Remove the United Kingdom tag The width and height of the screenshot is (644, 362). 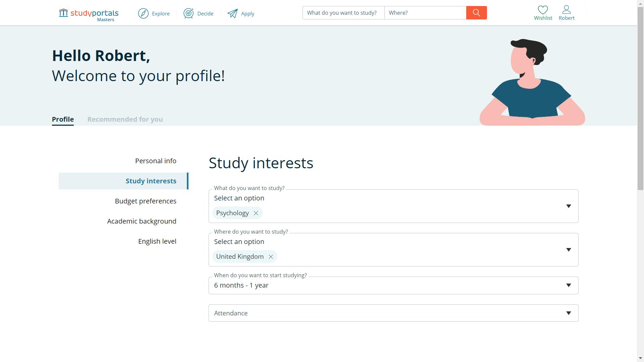271,257
